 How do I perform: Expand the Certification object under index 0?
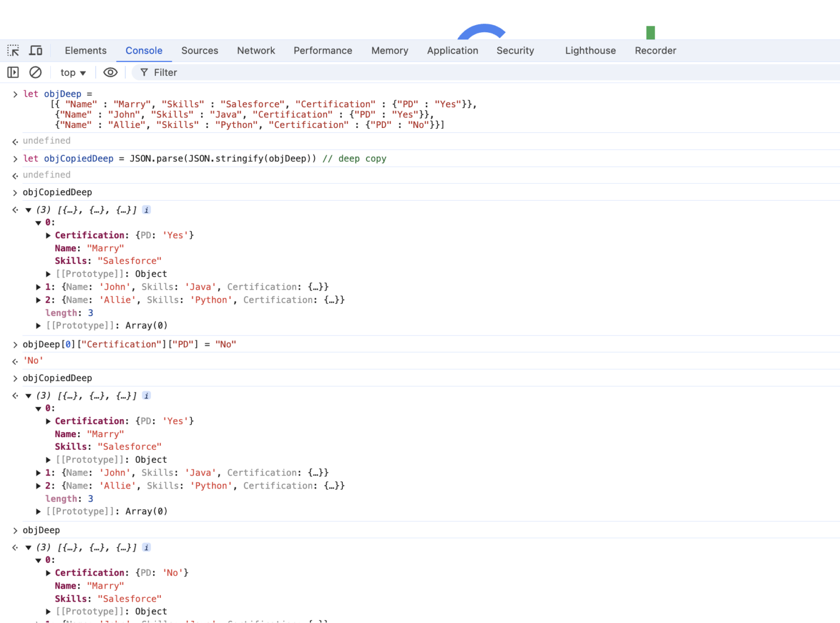[x=48, y=235]
